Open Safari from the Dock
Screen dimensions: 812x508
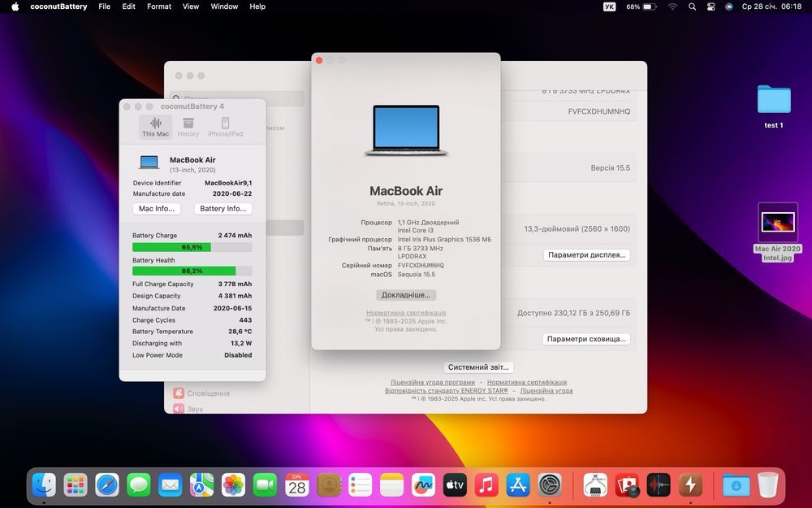pos(107,486)
